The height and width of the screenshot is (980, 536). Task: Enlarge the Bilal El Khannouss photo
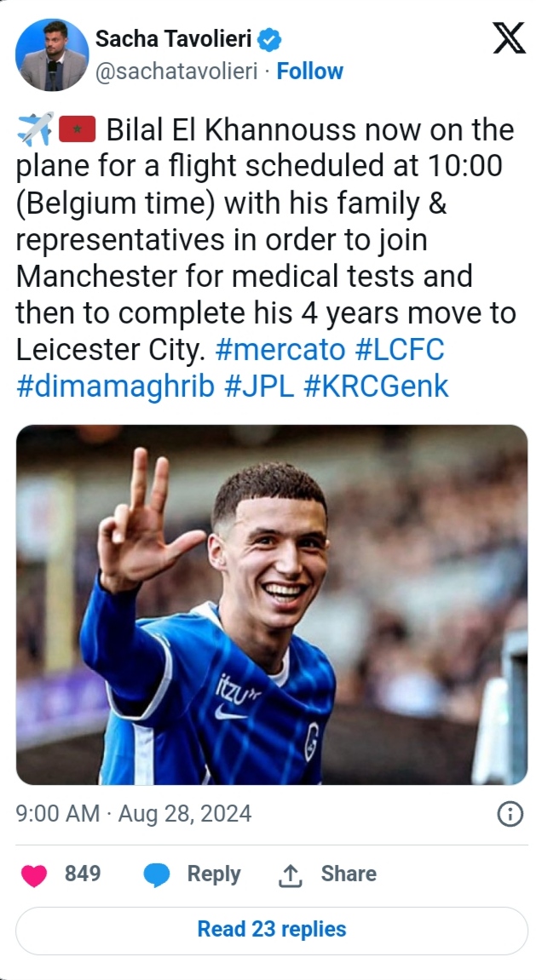272,605
